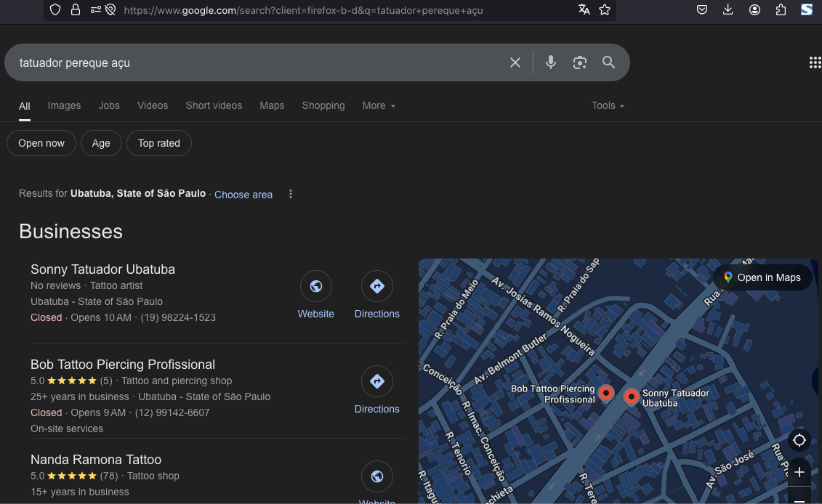Toggle the Top rated filter
This screenshot has width=822, height=504.
tap(158, 143)
